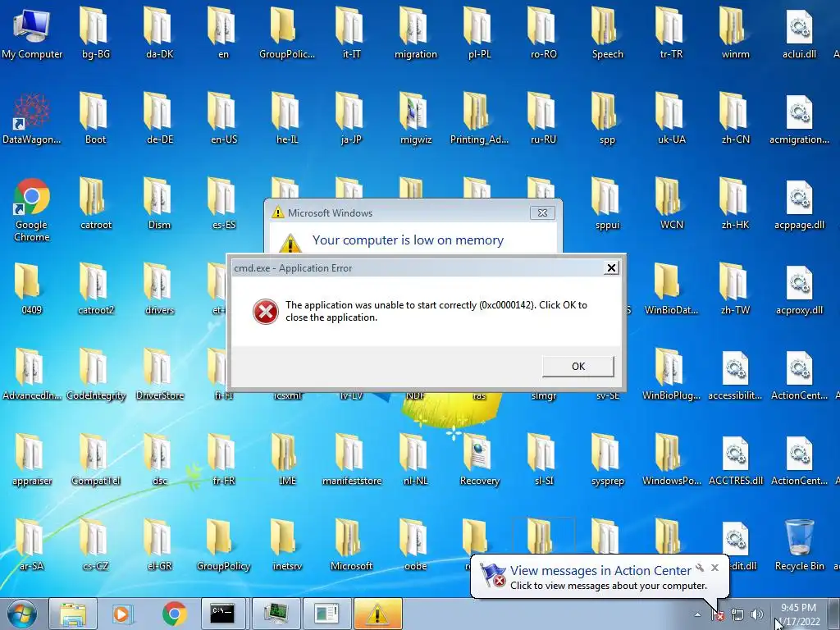Select the AdvancedIn... folder
This screenshot has width=840, height=630.
(x=32, y=374)
